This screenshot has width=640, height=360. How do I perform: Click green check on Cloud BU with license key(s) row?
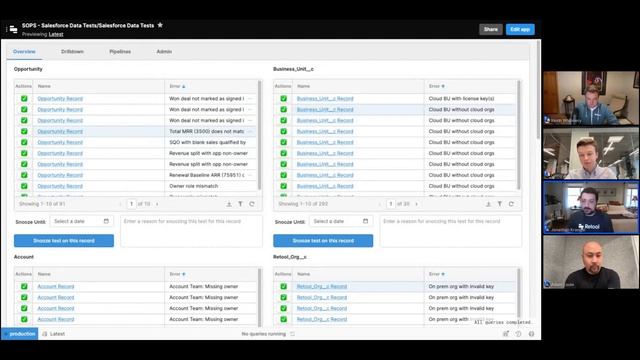(x=283, y=98)
